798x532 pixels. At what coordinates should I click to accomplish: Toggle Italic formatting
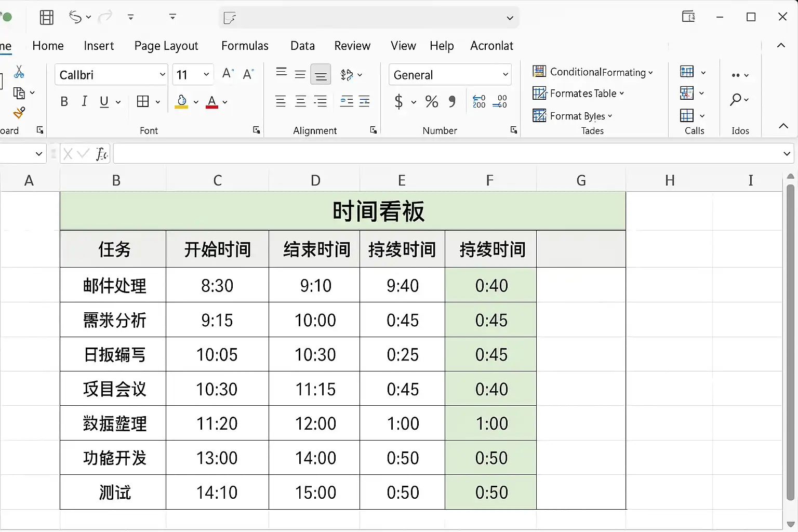(x=84, y=102)
